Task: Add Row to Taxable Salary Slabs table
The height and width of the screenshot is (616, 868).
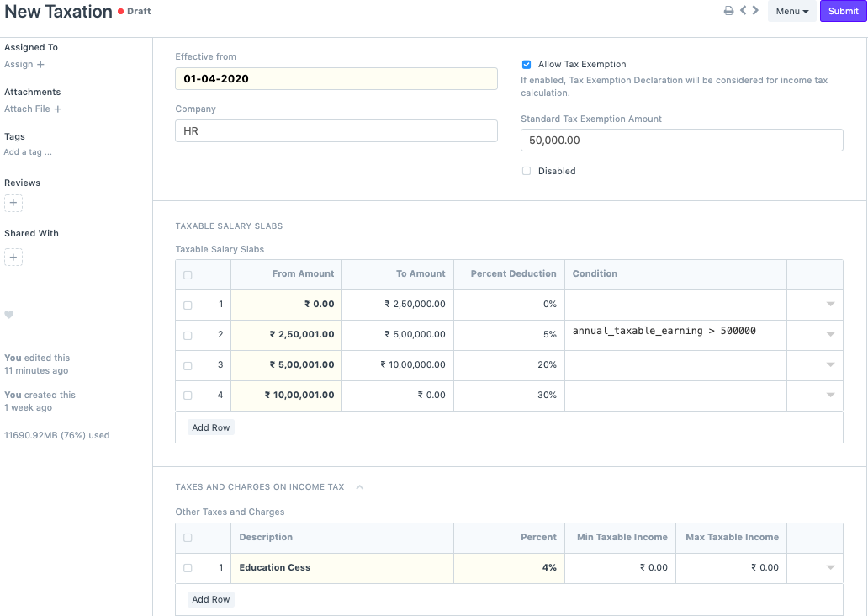Action: (210, 427)
